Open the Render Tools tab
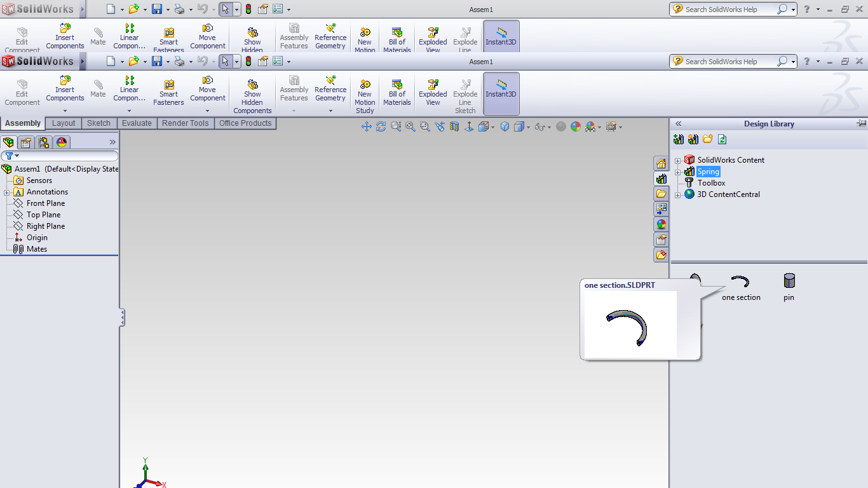868x488 pixels. click(x=185, y=123)
